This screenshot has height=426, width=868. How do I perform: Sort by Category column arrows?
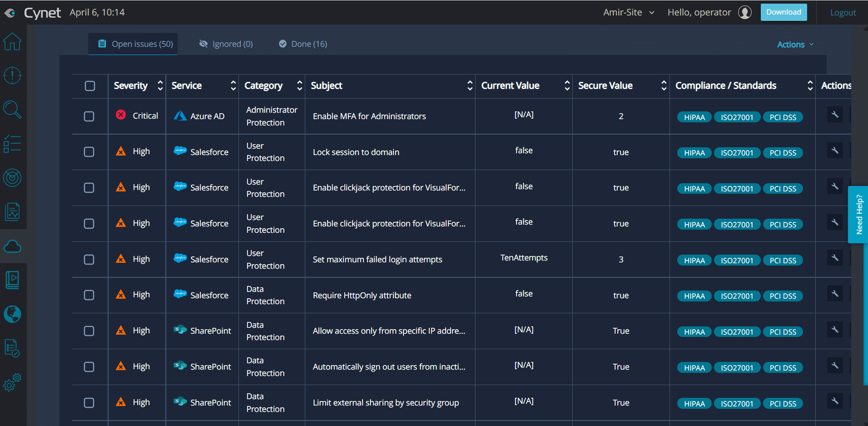[299, 85]
